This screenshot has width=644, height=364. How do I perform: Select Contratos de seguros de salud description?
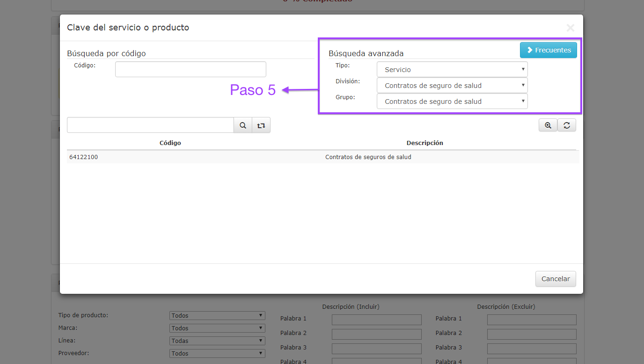coord(368,157)
